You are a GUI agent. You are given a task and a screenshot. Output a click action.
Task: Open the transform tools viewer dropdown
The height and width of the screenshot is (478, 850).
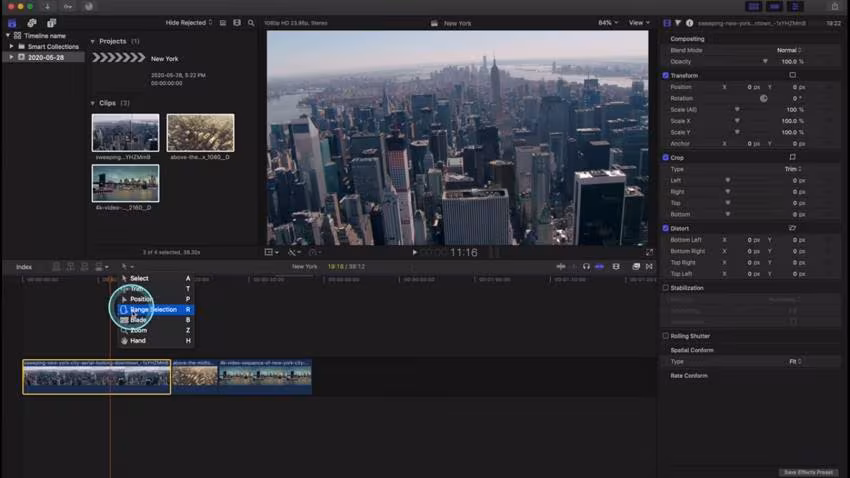(x=271, y=252)
